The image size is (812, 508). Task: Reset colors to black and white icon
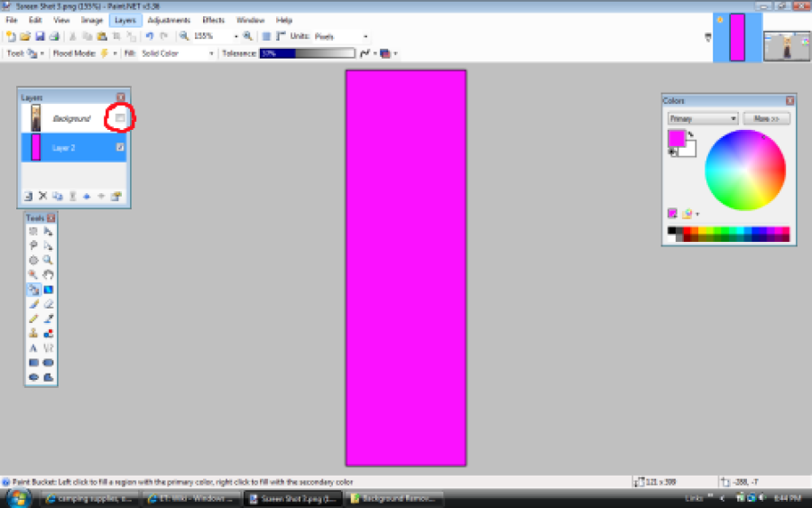(x=672, y=152)
